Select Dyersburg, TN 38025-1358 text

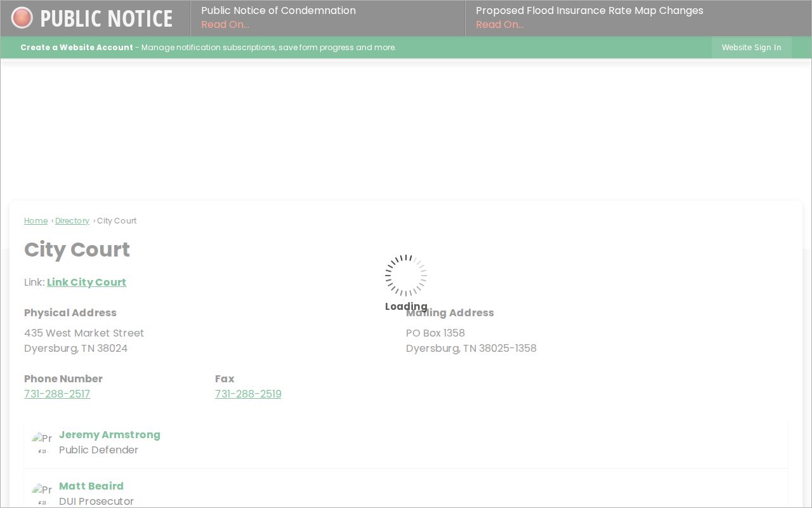[x=471, y=349]
